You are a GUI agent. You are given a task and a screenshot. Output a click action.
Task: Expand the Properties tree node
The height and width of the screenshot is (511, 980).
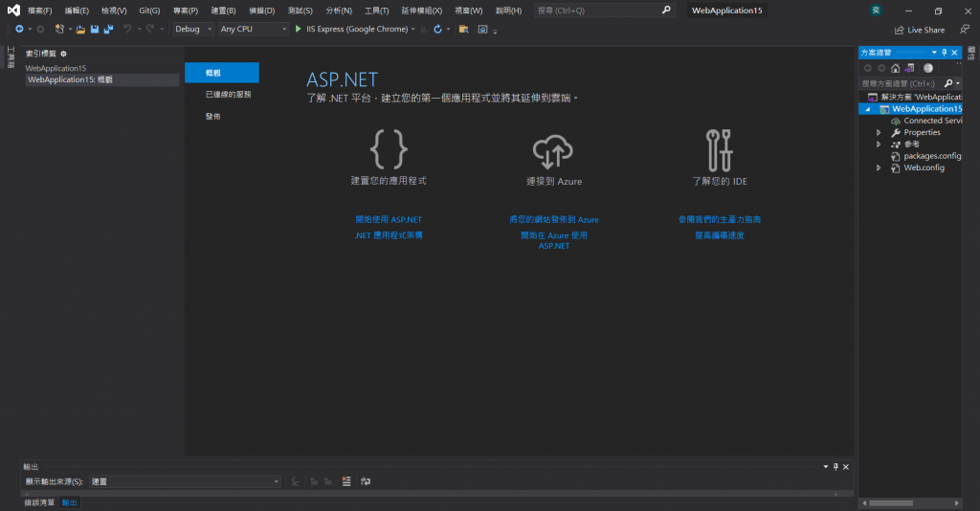[879, 132]
